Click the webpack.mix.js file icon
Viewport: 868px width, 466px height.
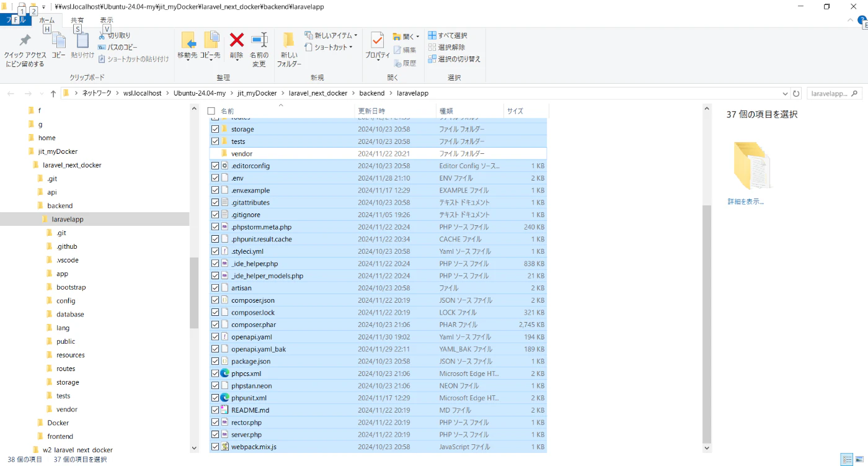coord(224,447)
